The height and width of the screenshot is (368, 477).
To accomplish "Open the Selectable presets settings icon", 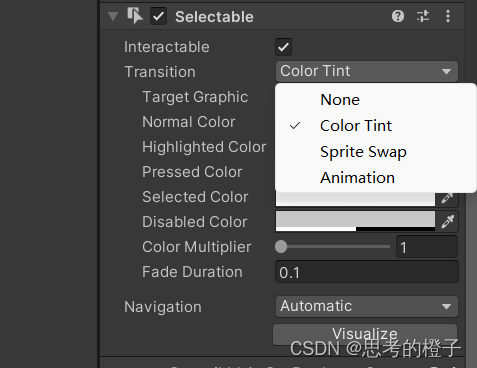I will coord(423,16).
